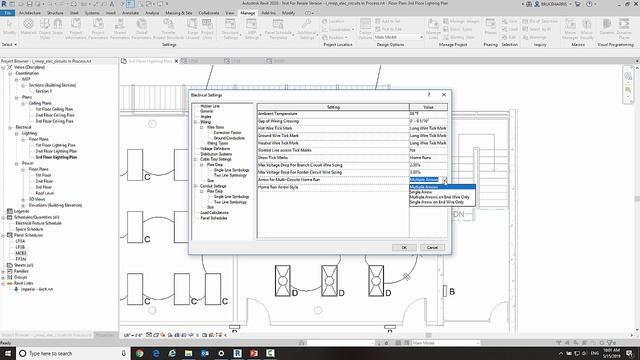Select Panel Schedules in settings tree
Screen dimensions: 640x360
213,218
